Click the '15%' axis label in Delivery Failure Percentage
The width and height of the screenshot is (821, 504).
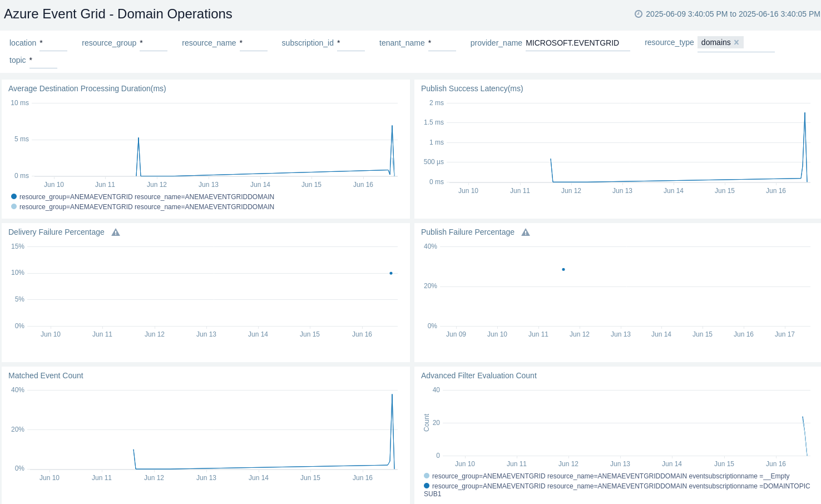point(18,246)
